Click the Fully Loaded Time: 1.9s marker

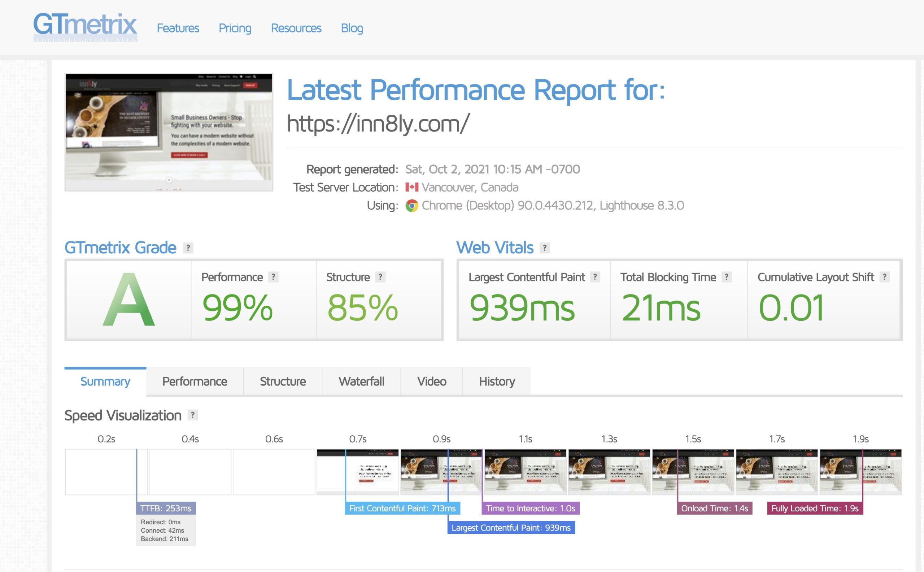tap(815, 508)
